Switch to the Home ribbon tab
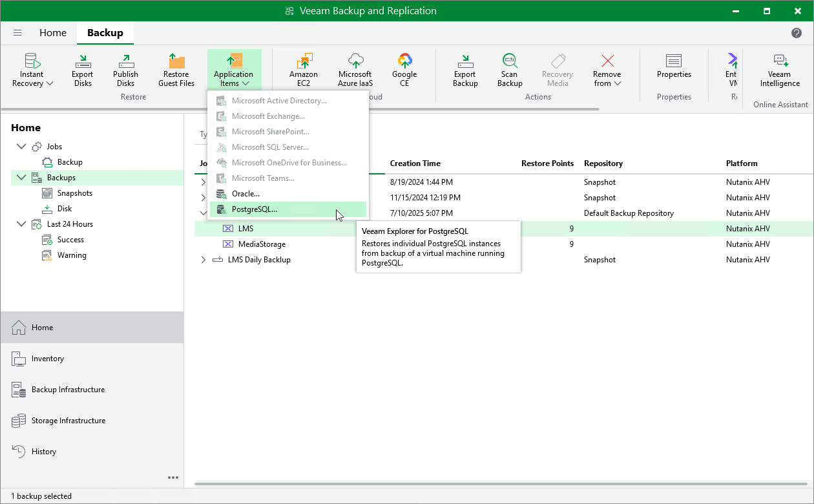The image size is (814, 504). click(x=53, y=32)
